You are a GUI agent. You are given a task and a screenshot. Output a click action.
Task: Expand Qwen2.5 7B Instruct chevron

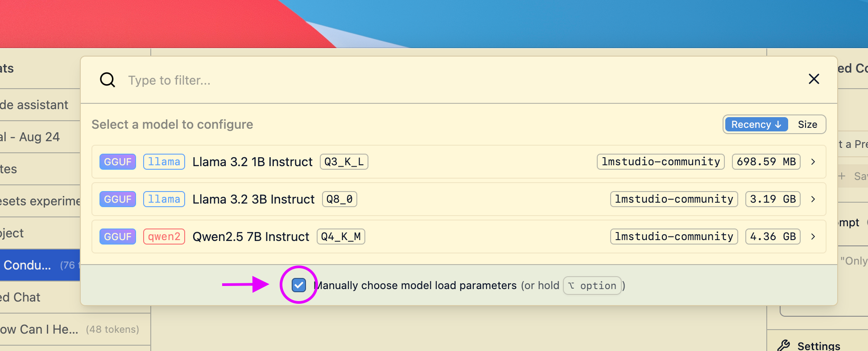tap(813, 237)
